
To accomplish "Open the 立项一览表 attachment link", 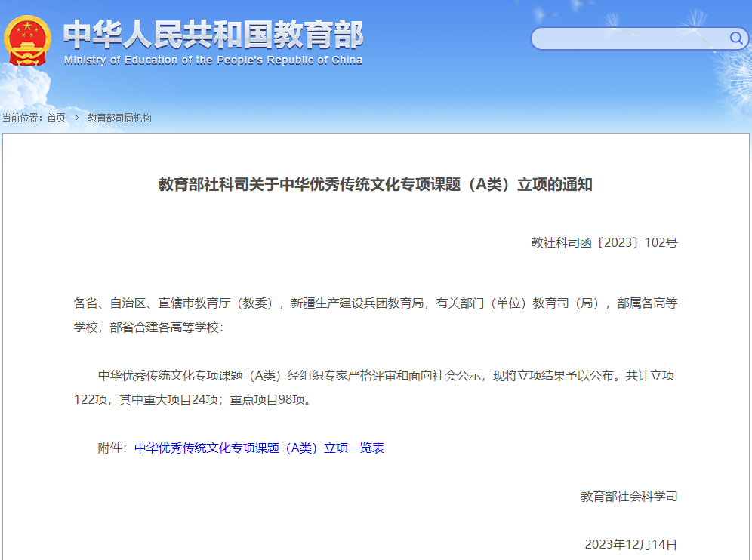I will point(259,448).
